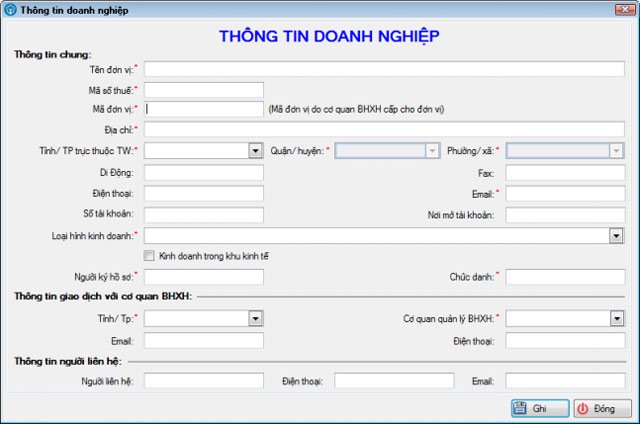The height and width of the screenshot is (424, 640).
Task: Focus the Fax input field
Action: coord(565,173)
